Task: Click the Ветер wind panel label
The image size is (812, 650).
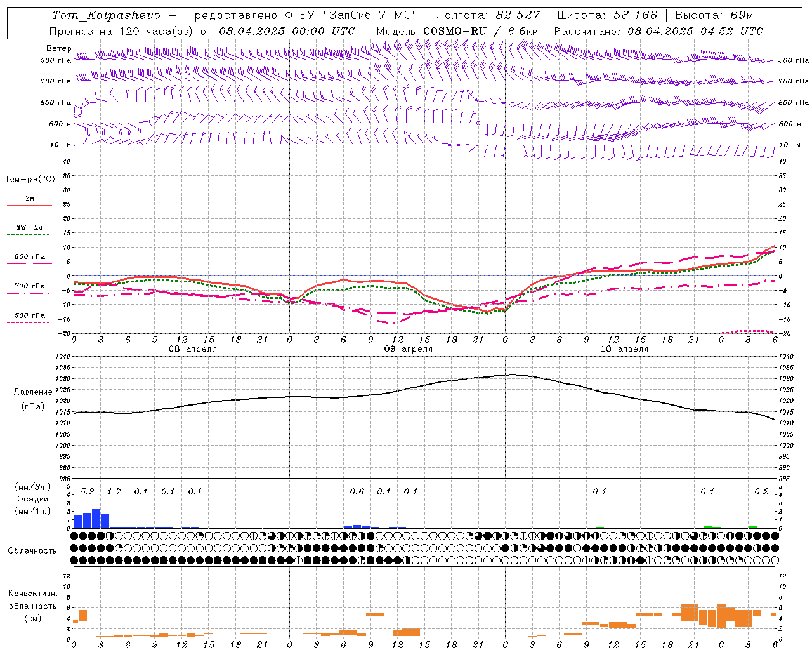Action: [58, 48]
